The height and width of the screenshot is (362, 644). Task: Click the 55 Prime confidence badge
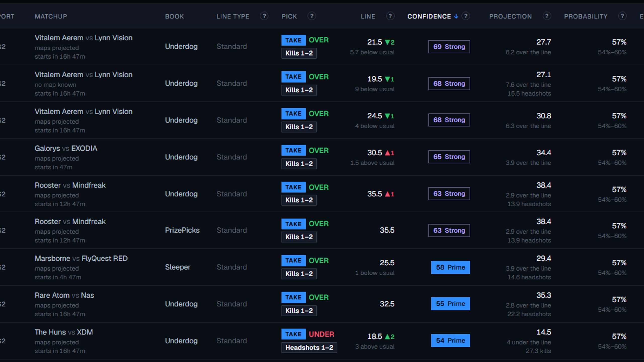click(x=450, y=304)
